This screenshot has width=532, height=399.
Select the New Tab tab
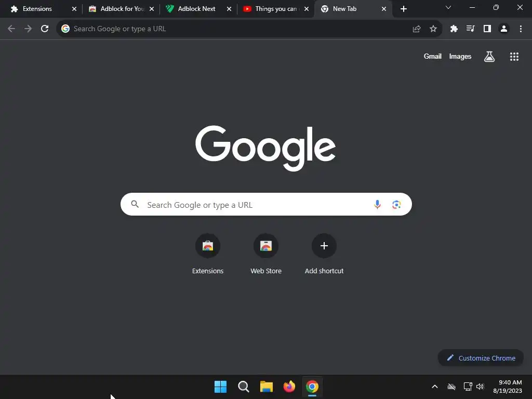353,9
